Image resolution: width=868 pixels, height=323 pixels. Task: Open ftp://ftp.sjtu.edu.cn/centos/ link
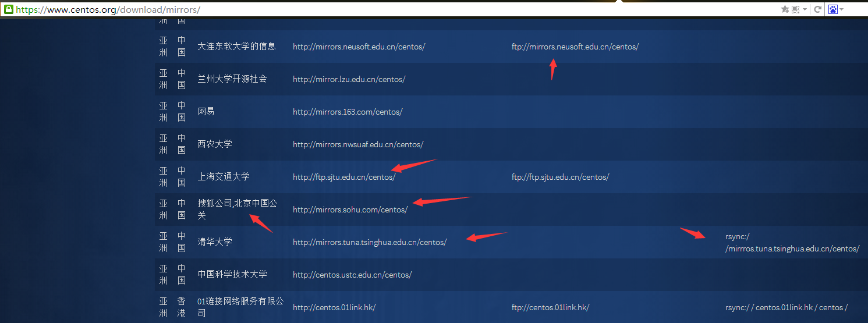(x=561, y=177)
